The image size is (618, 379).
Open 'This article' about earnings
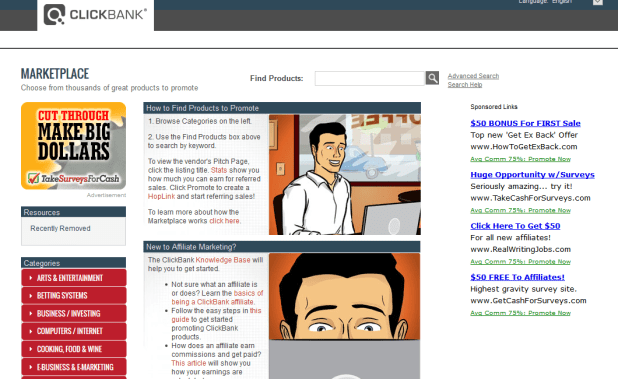188,363
